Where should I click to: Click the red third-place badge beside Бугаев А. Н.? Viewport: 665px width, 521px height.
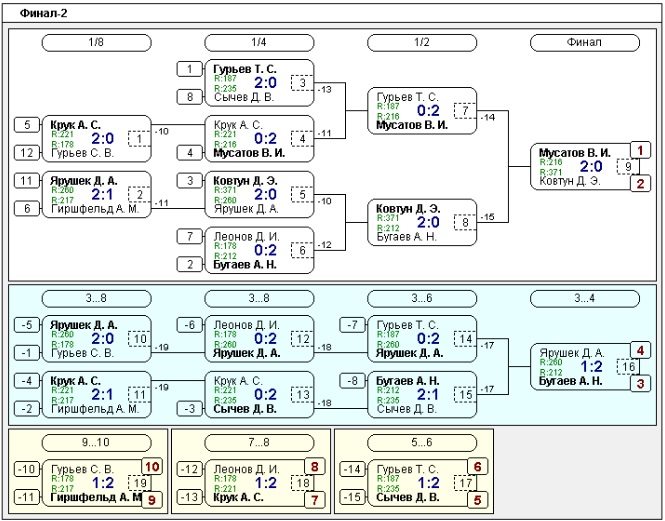tap(640, 384)
